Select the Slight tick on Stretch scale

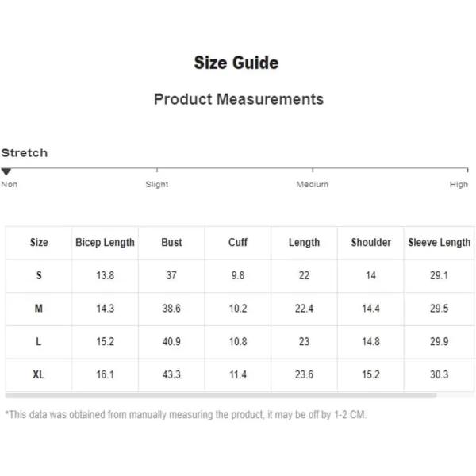(157, 170)
